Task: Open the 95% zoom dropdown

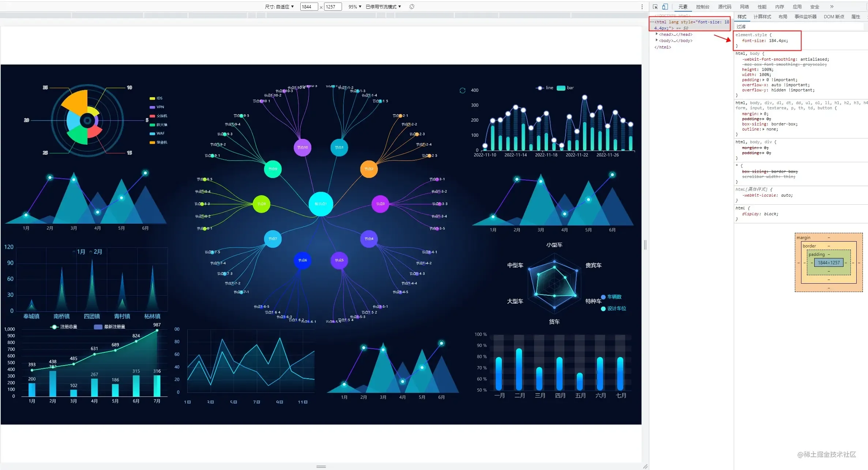Action: [355, 7]
